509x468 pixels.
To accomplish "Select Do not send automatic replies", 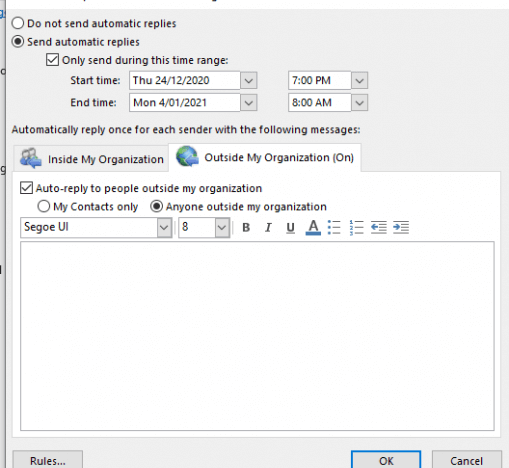I will tap(18, 23).
